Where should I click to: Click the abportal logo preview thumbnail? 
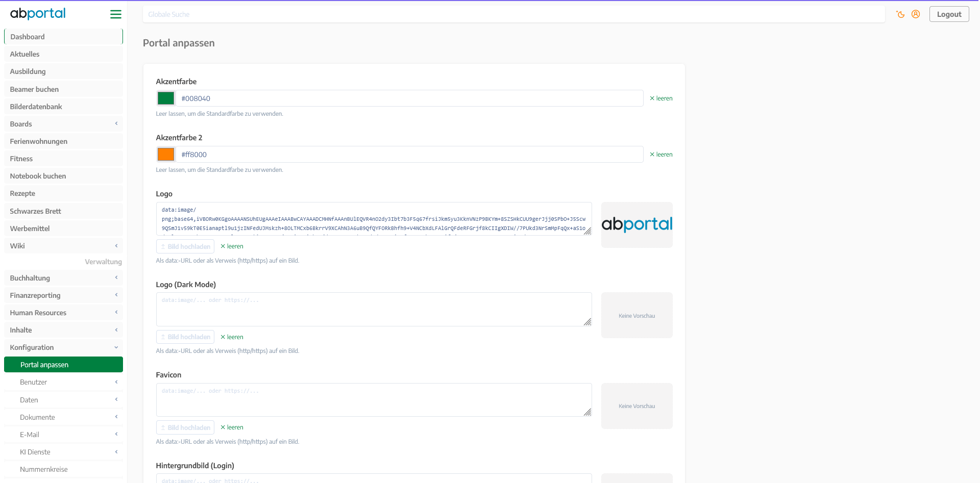[x=636, y=225]
